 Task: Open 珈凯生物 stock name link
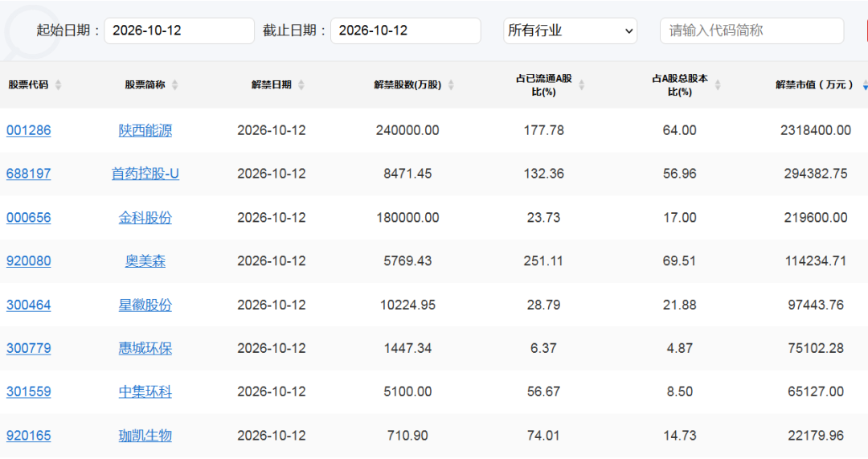click(145, 436)
